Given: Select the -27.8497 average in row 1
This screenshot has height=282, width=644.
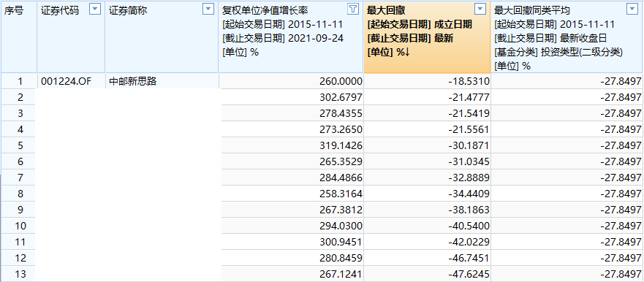Looking at the screenshot, I should click(x=621, y=82).
